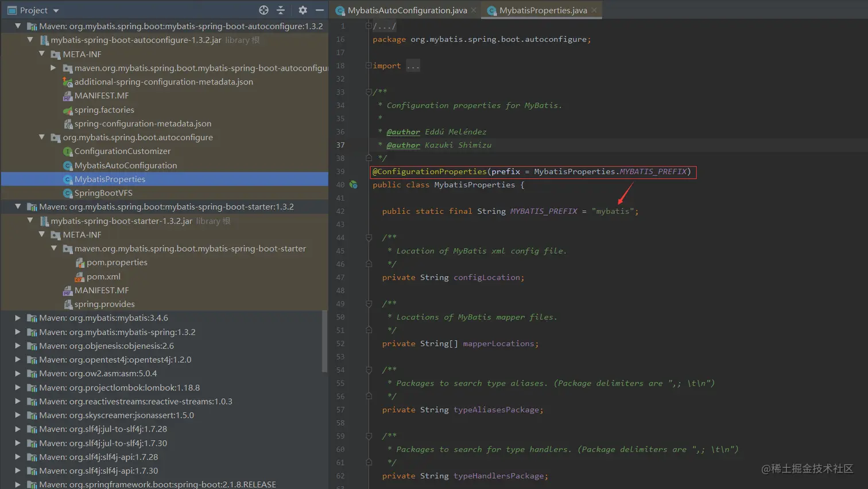
Task: Open spring.factories file
Action: coord(104,110)
